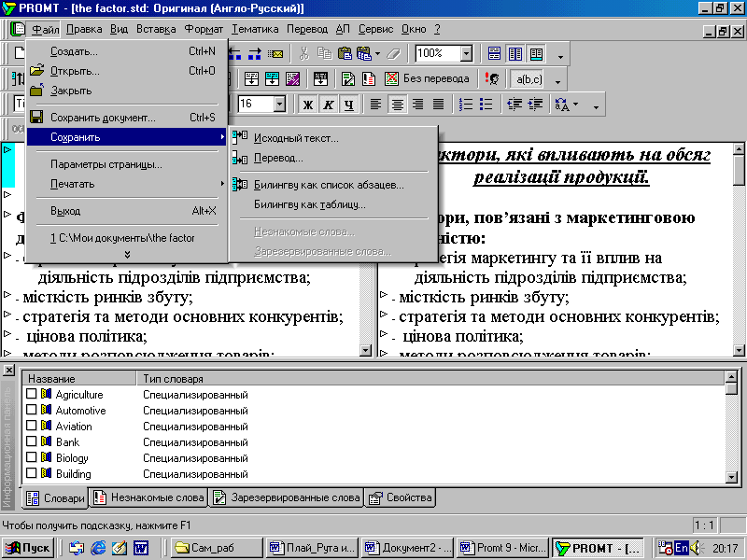Screen dimensions: 747x560
Task: Click the eraser icon in toolbar
Action: [x=393, y=53]
